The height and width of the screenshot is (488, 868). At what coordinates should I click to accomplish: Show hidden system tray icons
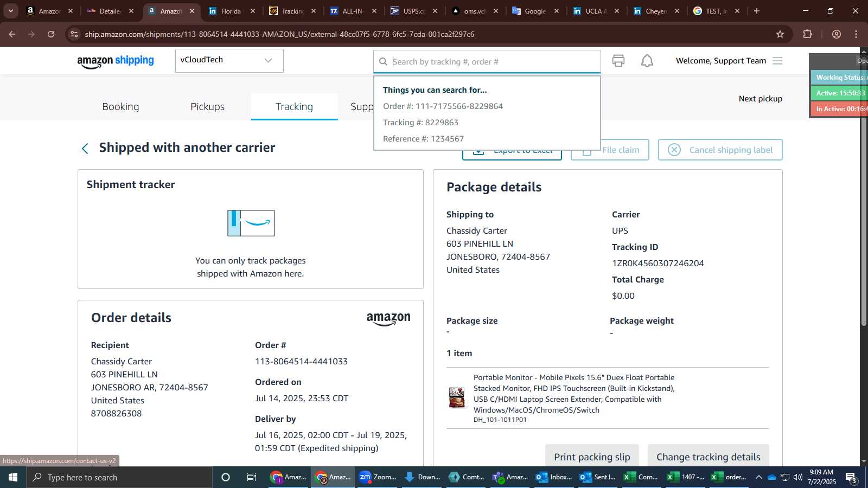pos(758,477)
